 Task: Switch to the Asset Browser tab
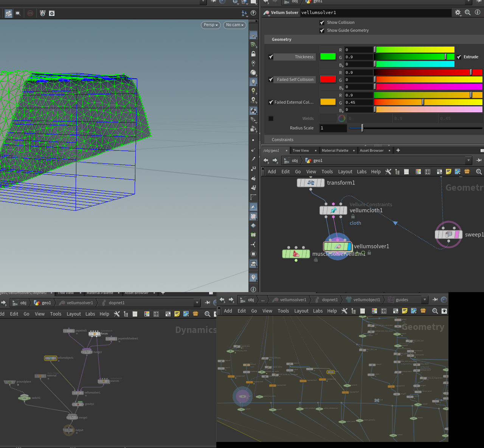click(372, 151)
